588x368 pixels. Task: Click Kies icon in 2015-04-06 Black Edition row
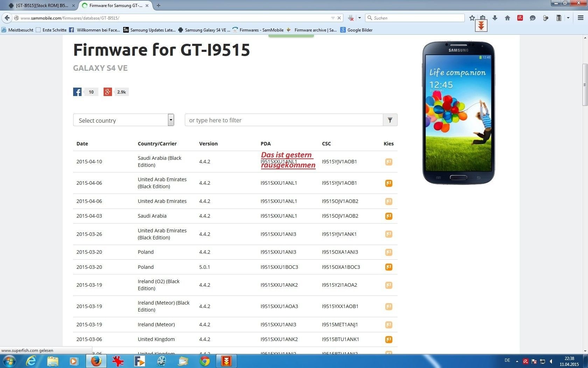[388, 183]
